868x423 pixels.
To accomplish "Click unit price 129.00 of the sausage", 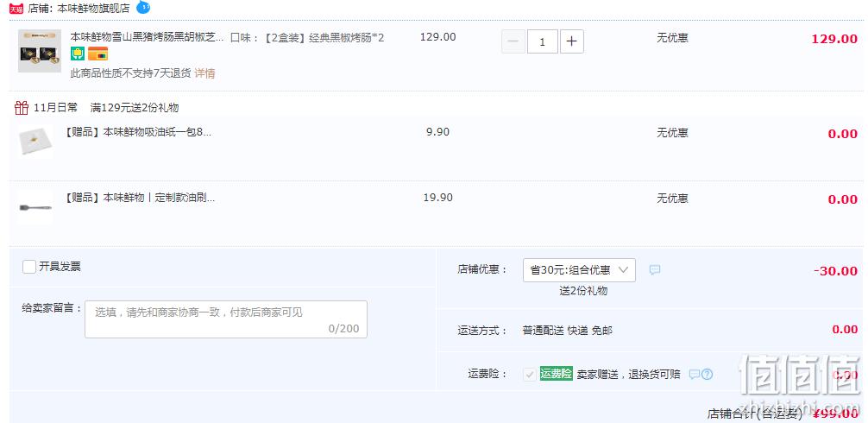I will (437, 37).
